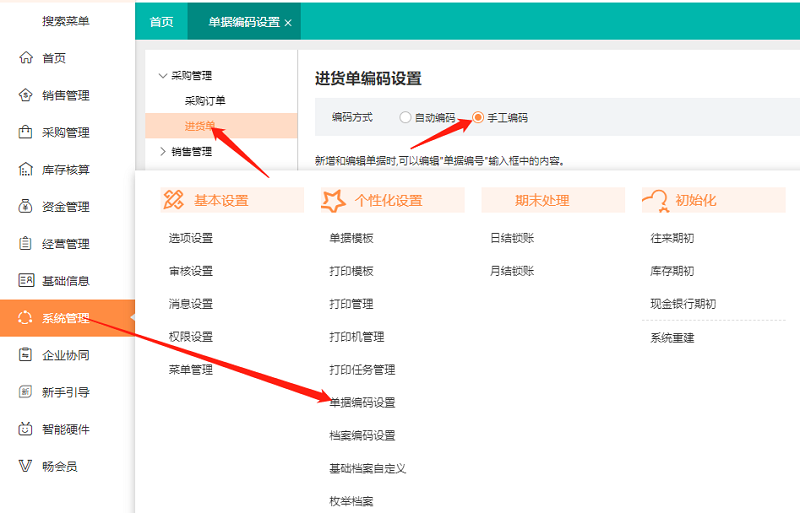Open 档案编码设置 link
Viewport: 800px width, 513px height.
(x=362, y=435)
